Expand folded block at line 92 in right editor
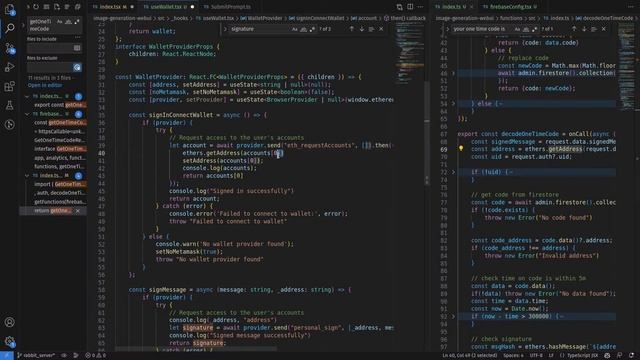640x360 pixels. 453,316
